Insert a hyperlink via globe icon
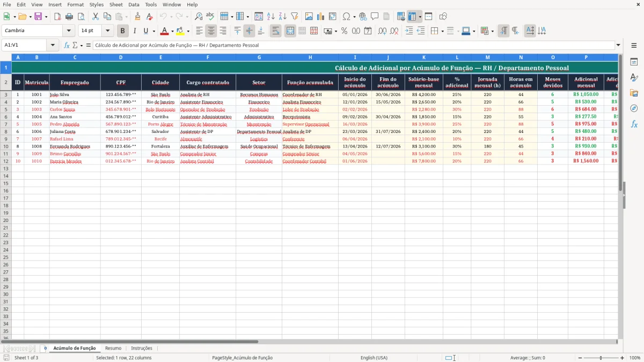Viewport: 644px width, 362px height. pyautogui.click(x=363, y=17)
